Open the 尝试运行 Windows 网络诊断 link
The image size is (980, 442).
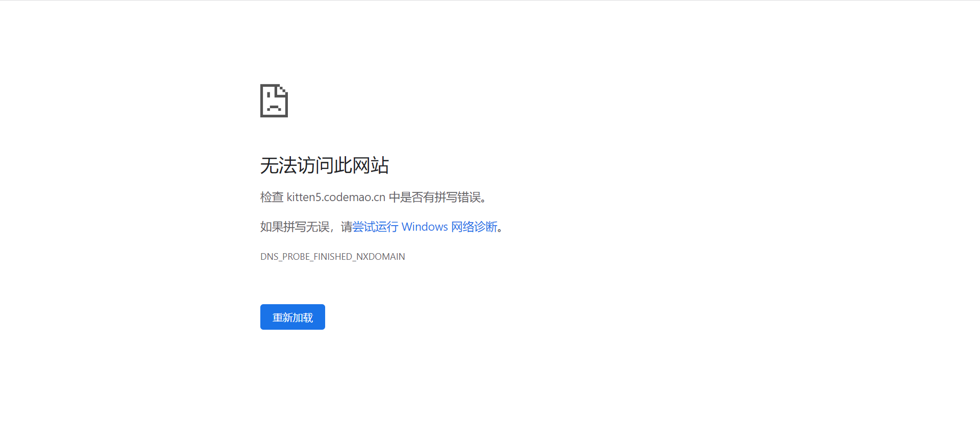[425, 227]
